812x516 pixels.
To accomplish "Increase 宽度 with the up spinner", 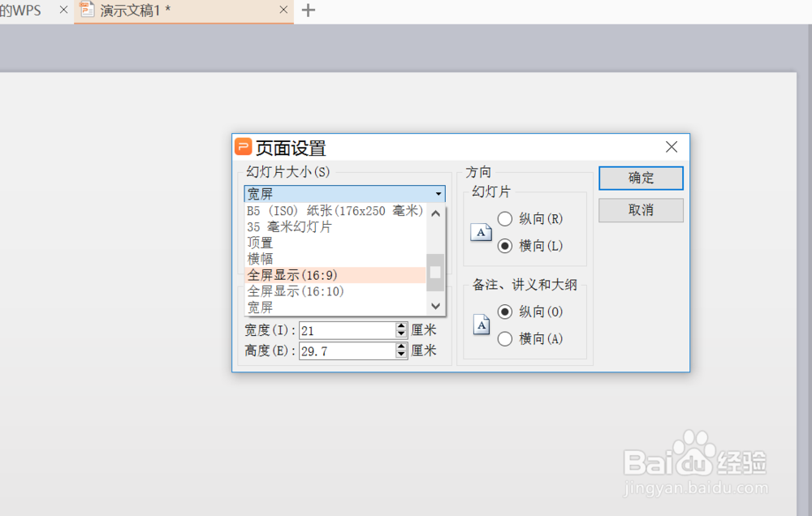I will pos(401,326).
